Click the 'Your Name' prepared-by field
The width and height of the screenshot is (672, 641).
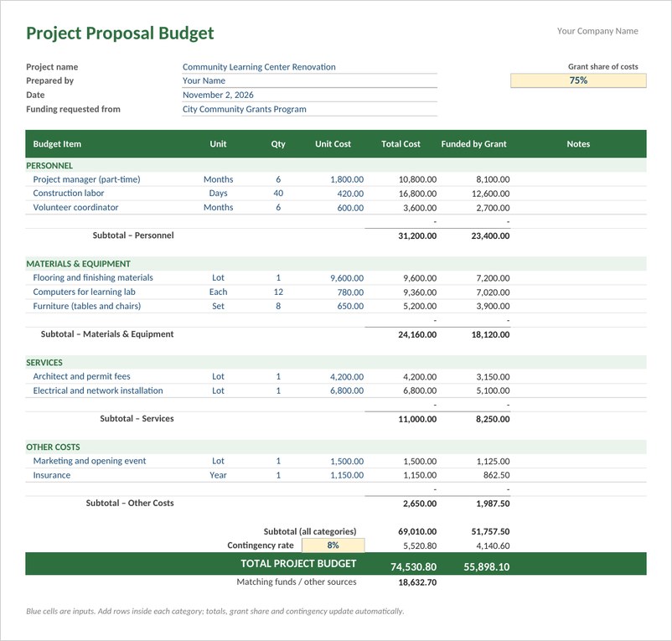click(x=309, y=80)
